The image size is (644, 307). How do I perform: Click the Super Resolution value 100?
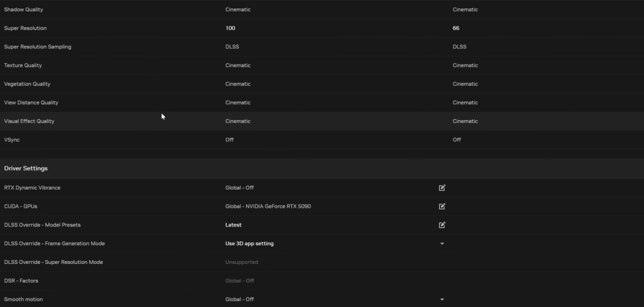click(230, 28)
